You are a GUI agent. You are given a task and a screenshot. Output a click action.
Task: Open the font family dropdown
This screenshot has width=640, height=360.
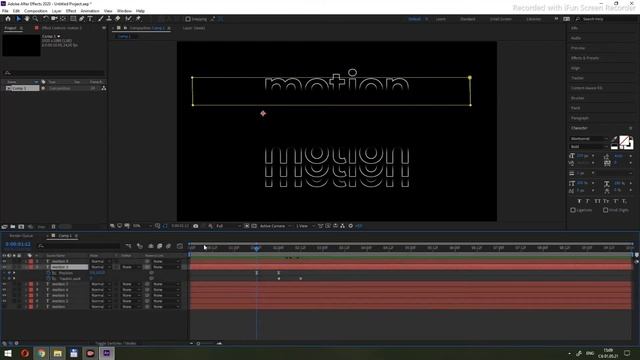(589, 139)
